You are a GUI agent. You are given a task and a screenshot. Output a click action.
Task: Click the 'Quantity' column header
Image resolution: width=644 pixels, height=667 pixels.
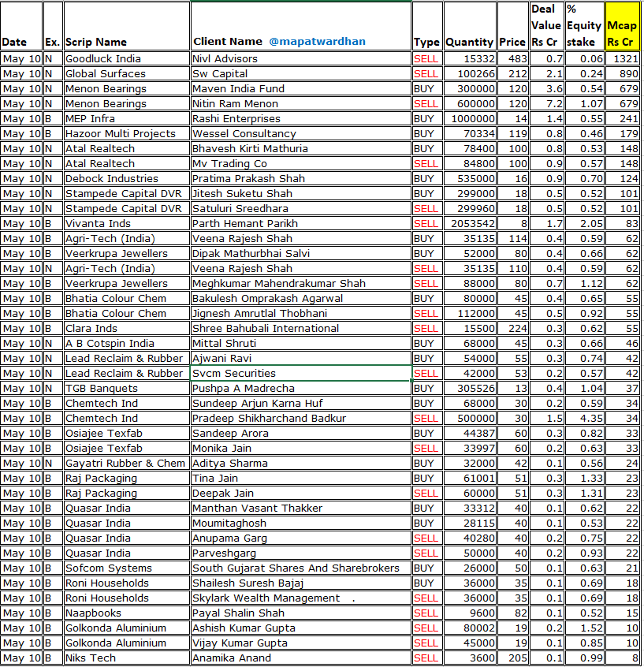pos(470,26)
